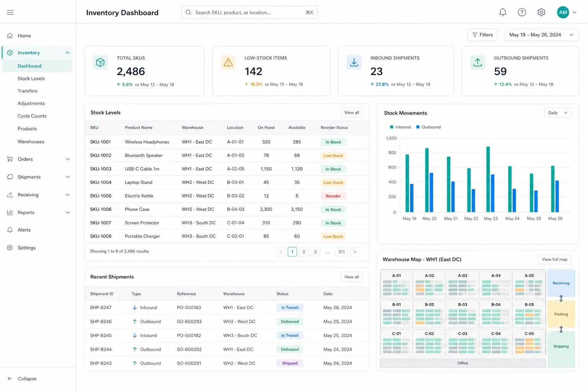The image size is (588, 392).
Task: Click the Orders cart icon in sidebar
Action: coord(10,159)
